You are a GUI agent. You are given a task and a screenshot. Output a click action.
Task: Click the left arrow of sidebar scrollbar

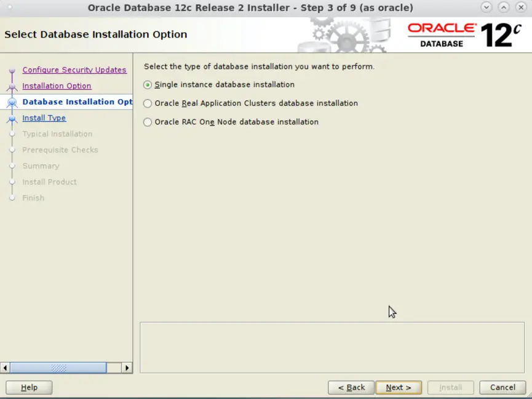pos(5,368)
